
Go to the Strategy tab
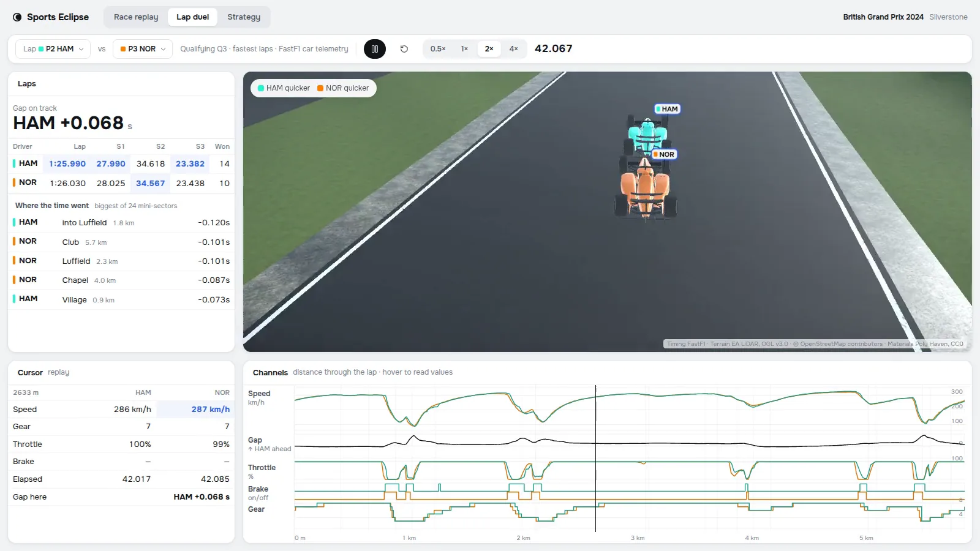coord(244,17)
